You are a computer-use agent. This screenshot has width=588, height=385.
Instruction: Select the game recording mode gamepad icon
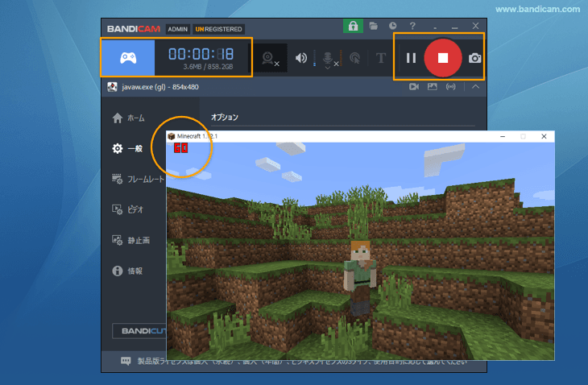[128, 57]
